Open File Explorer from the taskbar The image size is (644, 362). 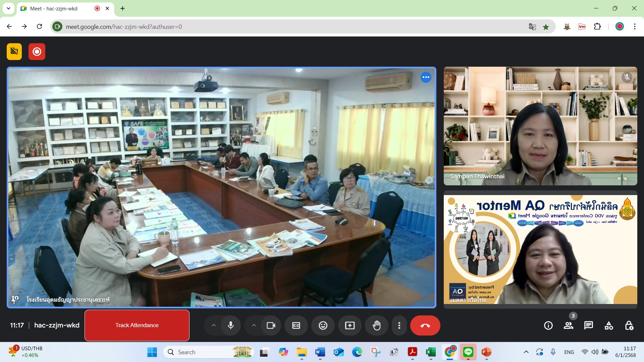302,352
